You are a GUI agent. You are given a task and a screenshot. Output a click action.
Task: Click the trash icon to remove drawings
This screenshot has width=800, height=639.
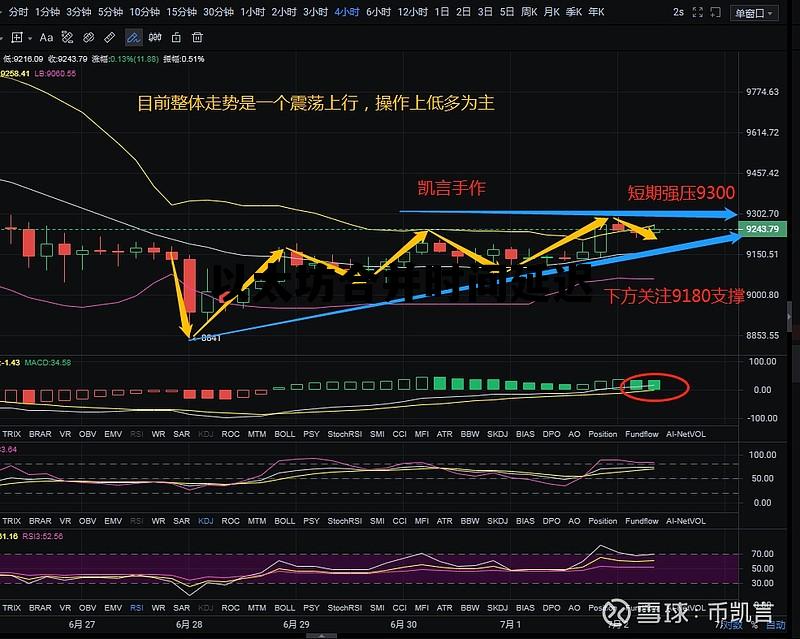196,38
